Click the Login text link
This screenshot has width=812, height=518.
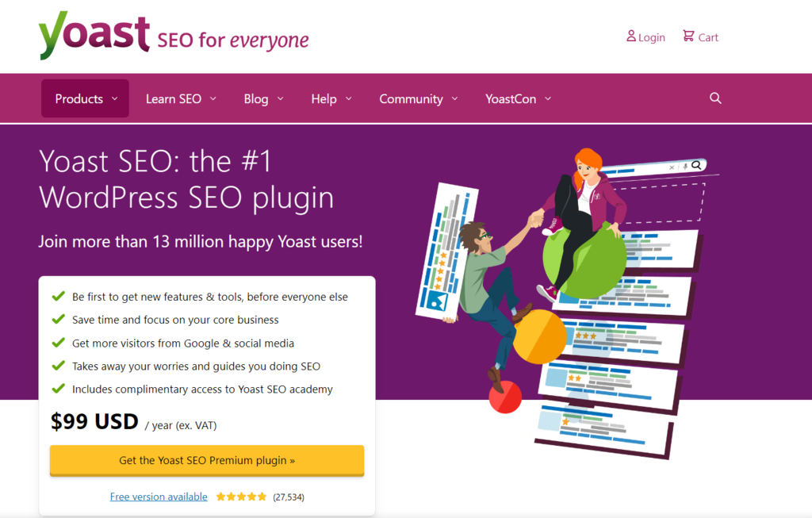652,37
